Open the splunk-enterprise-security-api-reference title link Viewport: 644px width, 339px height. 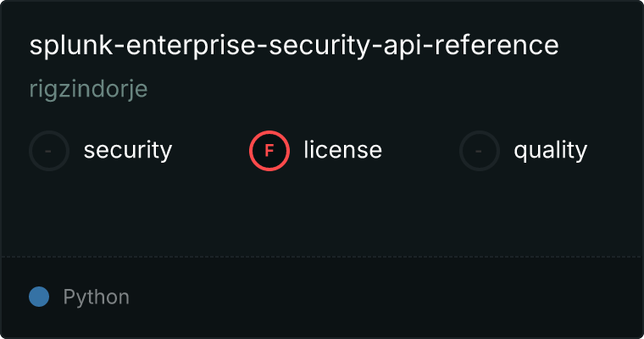tap(294, 46)
